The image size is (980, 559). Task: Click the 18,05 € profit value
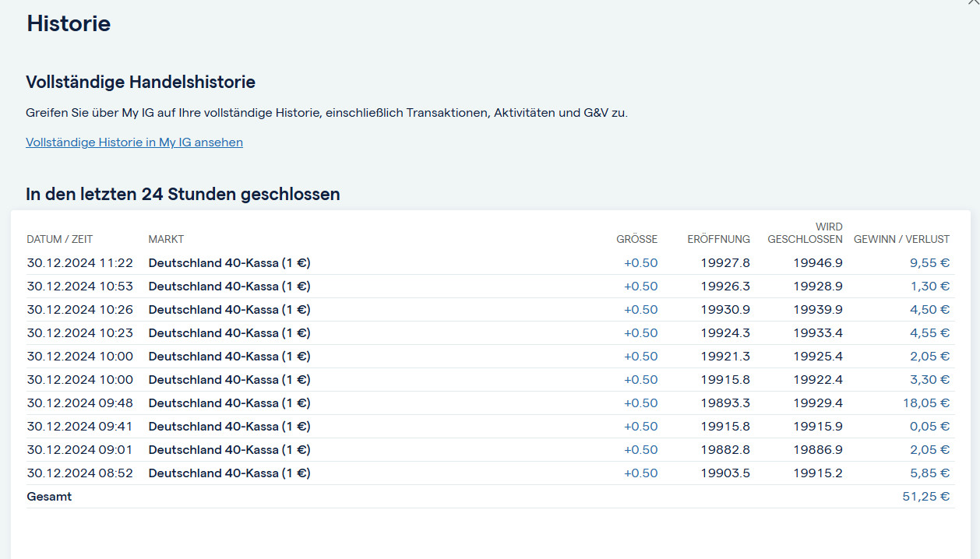(929, 403)
